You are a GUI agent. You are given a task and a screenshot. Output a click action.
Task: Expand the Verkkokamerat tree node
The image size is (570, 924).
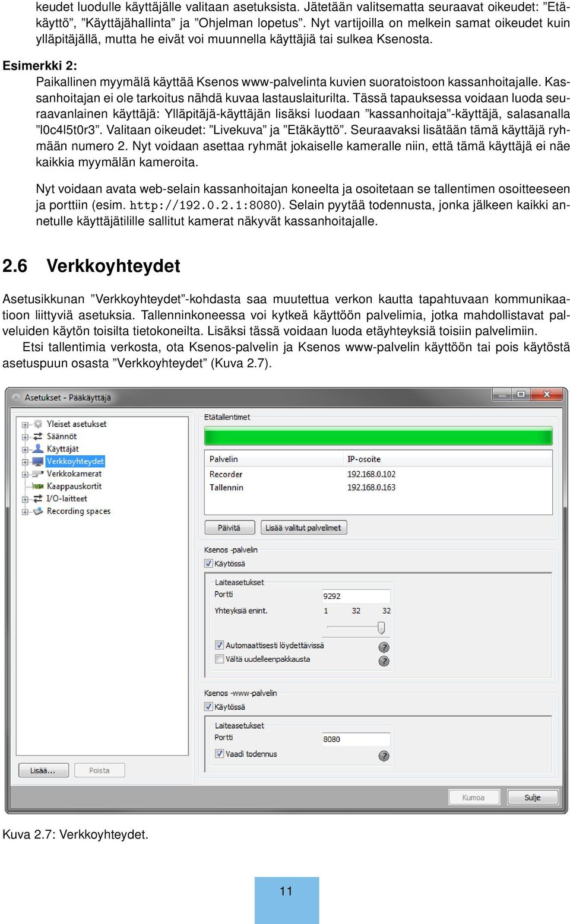pyautogui.click(x=25, y=474)
